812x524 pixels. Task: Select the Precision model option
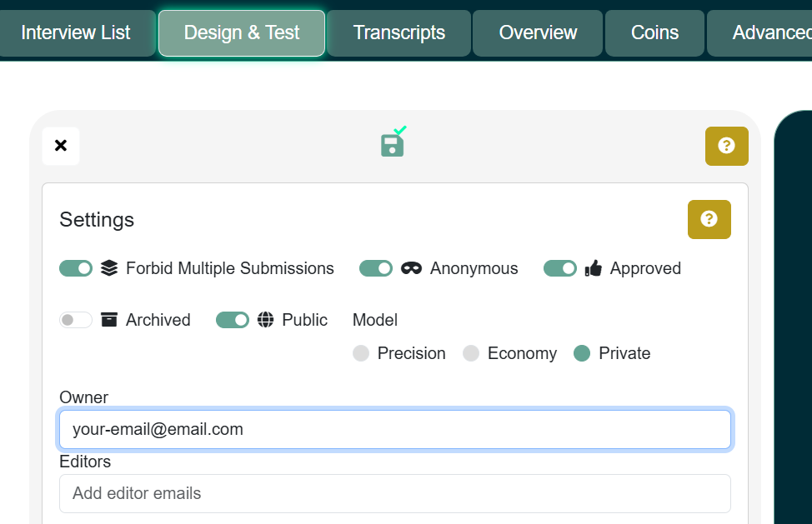(x=361, y=353)
